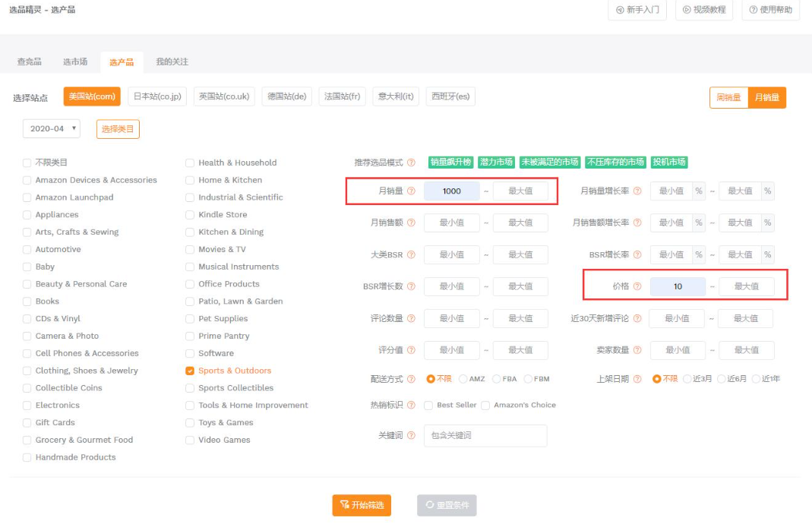Click help icon next to 月销量 label

[411, 191]
